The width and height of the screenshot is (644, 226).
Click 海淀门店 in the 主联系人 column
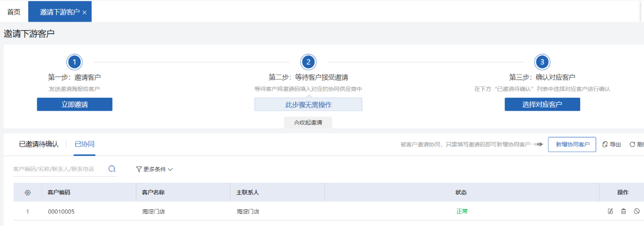click(x=248, y=211)
